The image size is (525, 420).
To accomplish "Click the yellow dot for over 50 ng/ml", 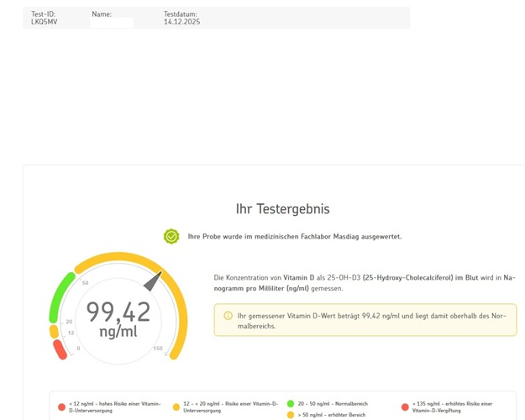I will (291, 415).
